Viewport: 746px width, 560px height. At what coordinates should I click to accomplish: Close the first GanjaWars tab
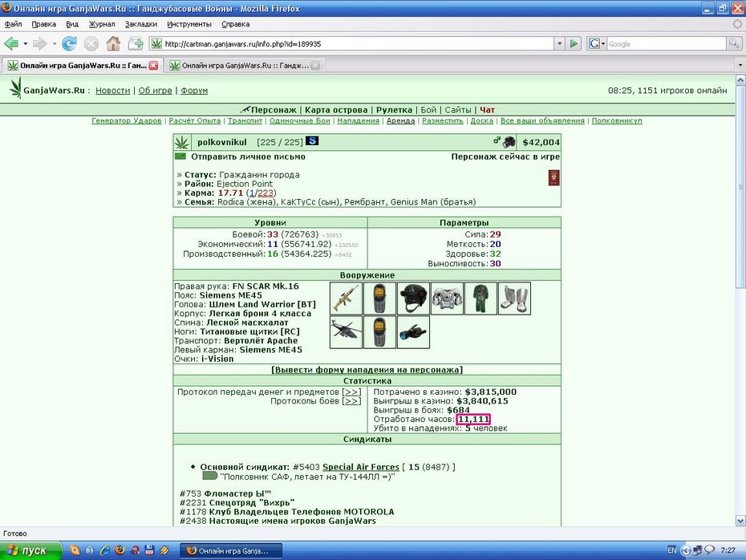153,65
